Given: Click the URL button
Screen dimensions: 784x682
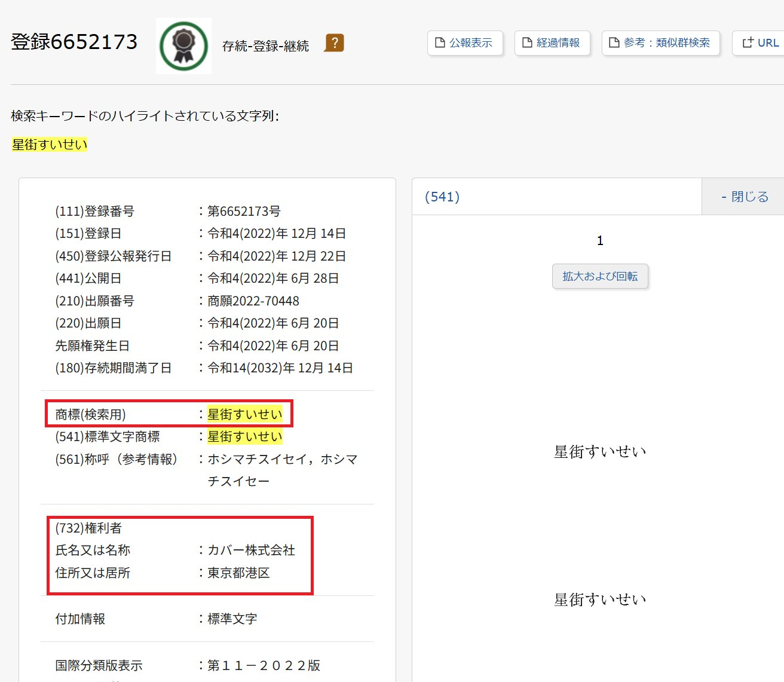Looking at the screenshot, I should pyautogui.click(x=760, y=43).
